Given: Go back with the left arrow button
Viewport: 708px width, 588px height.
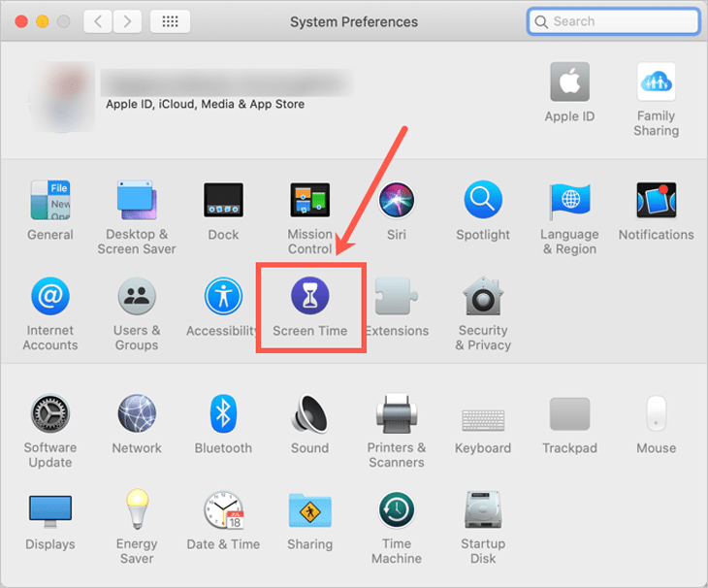Looking at the screenshot, I should 98,21.
